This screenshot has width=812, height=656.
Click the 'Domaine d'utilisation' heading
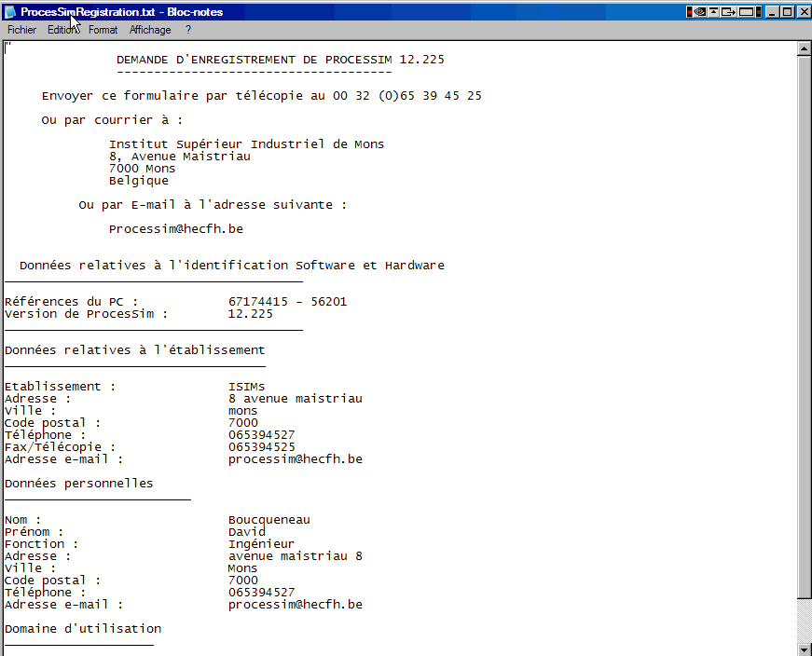[83, 629]
